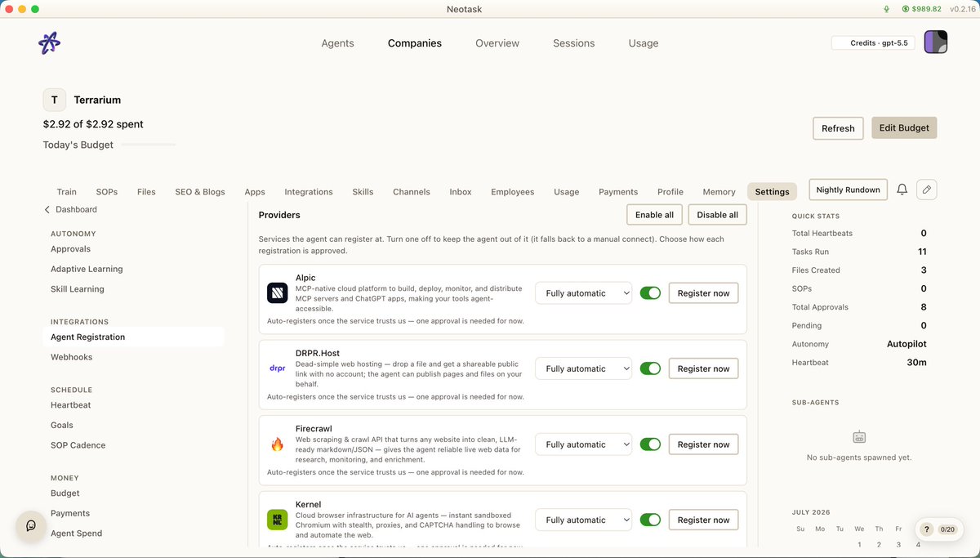Open Goals in the sidebar

coord(62,425)
